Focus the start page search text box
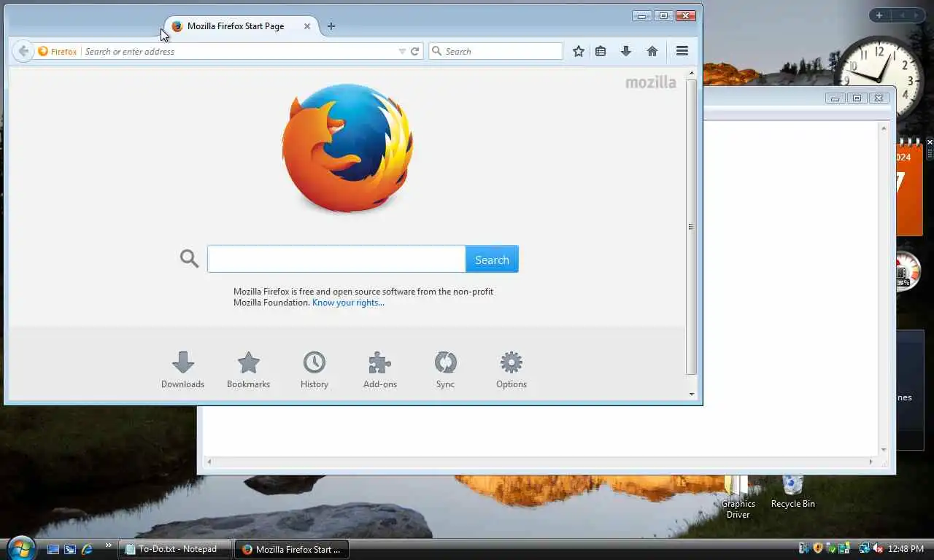This screenshot has height=560, width=934. pos(336,260)
